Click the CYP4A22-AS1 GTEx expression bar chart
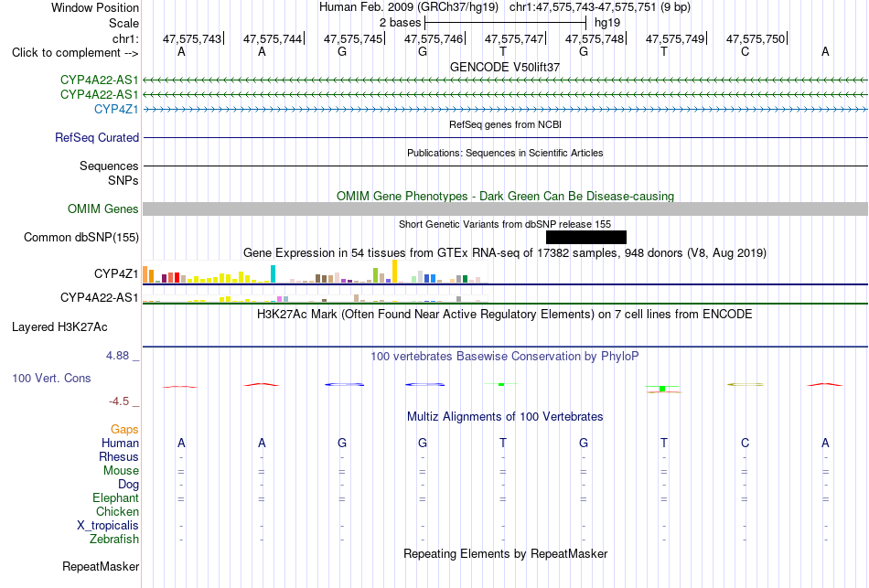The image size is (869, 588). pos(316,297)
